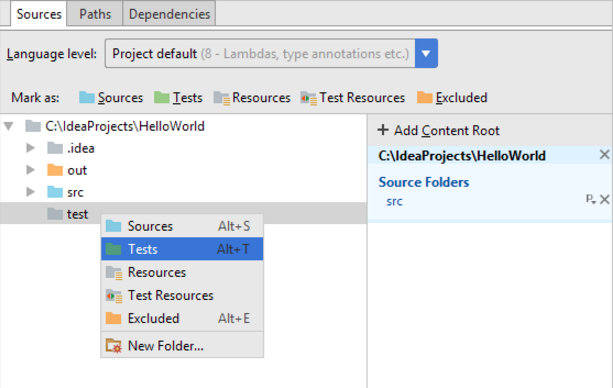Click the src entry under Source Folders

click(394, 201)
